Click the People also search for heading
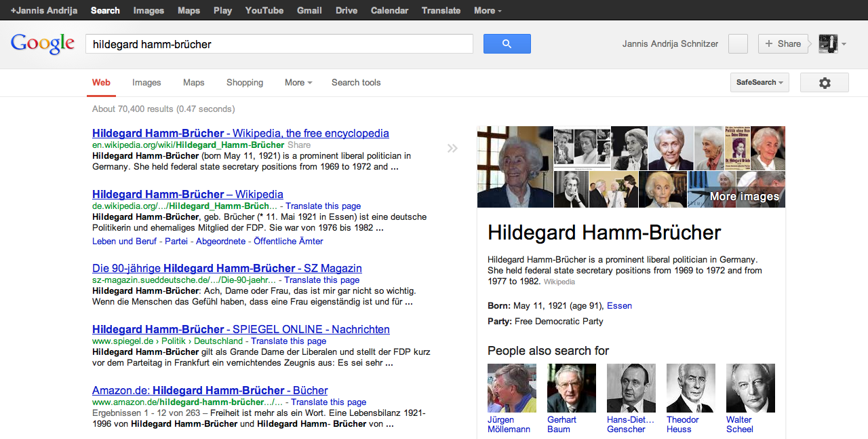The image size is (868, 439). pyautogui.click(x=549, y=351)
